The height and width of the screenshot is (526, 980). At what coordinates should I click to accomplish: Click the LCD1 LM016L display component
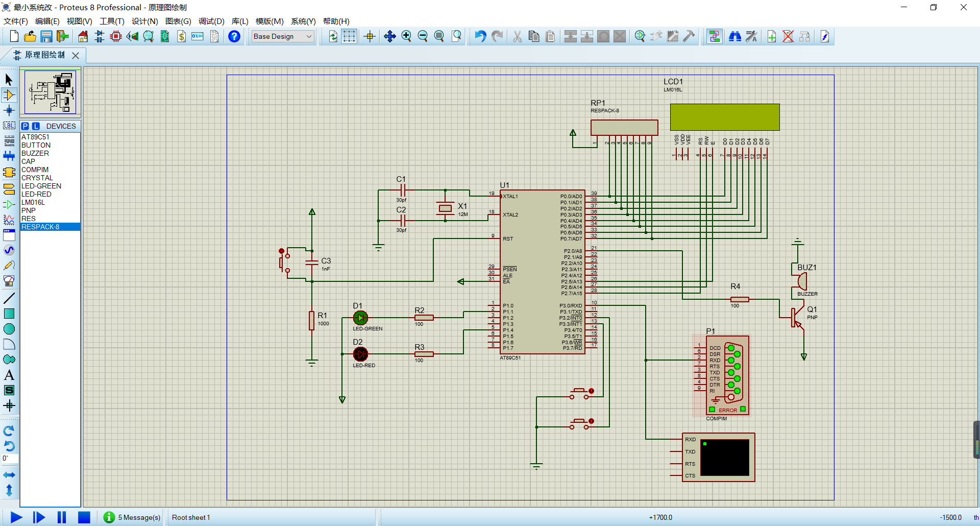(724, 117)
